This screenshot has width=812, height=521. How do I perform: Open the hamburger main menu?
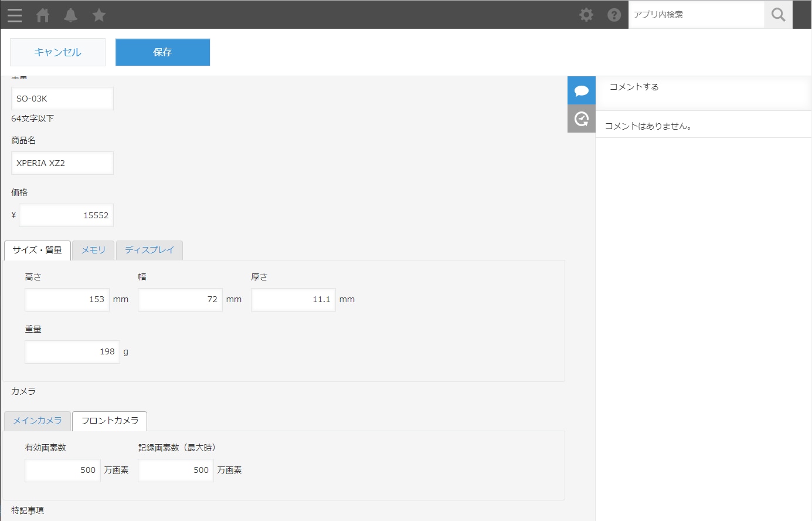click(15, 15)
